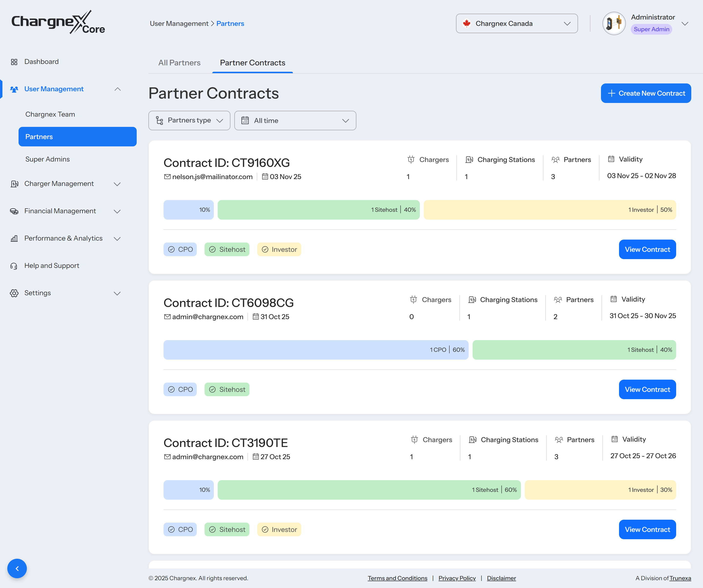Click the Settings gear icon
The image size is (703, 588).
point(14,293)
